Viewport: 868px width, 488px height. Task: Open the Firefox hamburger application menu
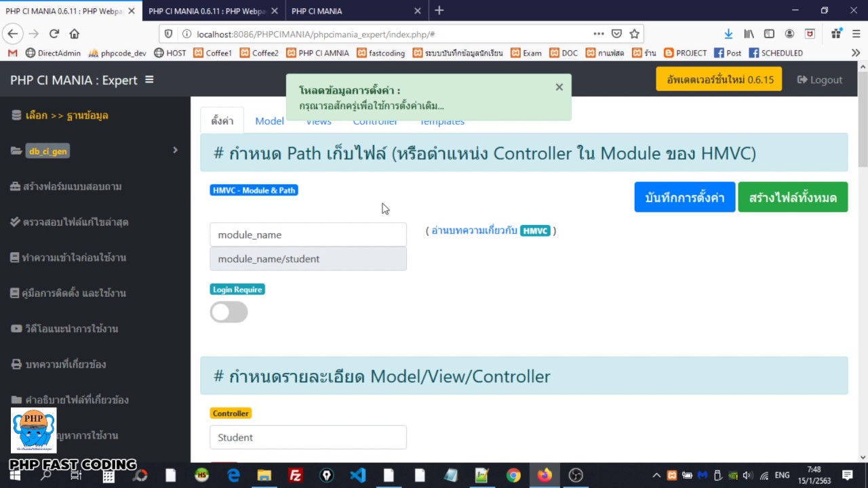pyautogui.click(x=856, y=34)
